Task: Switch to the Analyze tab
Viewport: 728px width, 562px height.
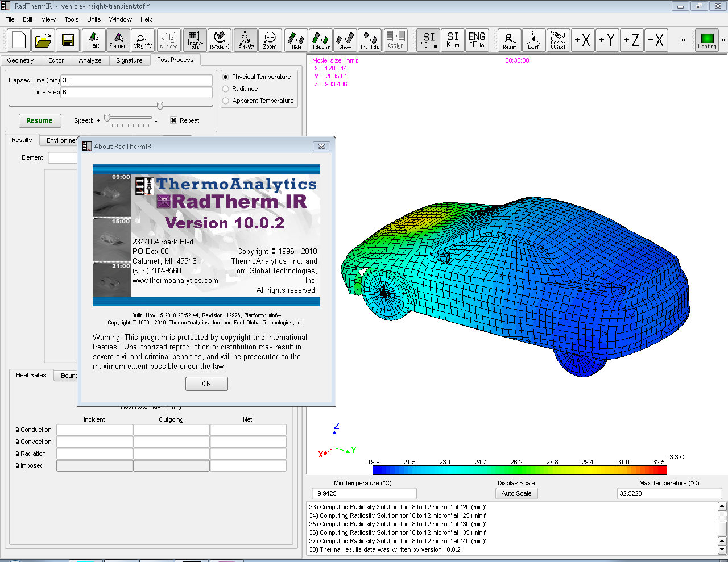Action: coord(90,60)
